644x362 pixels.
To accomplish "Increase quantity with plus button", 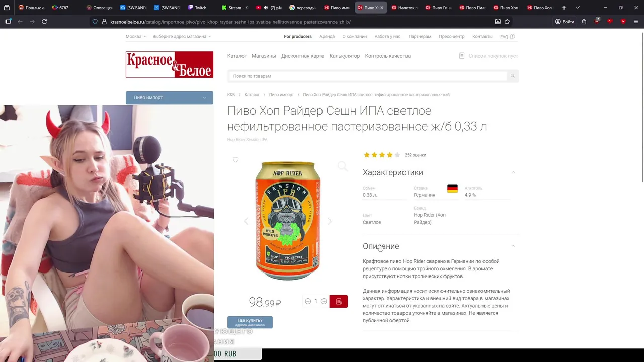I will point(324,301).
